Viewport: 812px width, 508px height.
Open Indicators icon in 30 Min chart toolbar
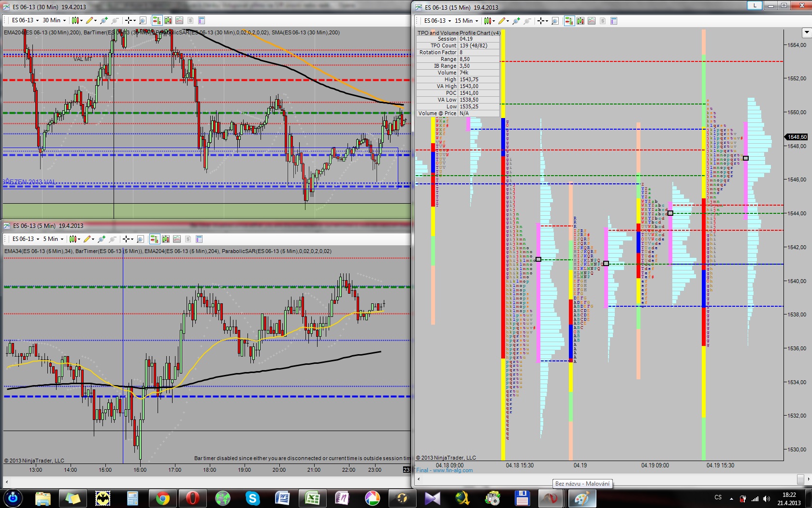point(179,20)
